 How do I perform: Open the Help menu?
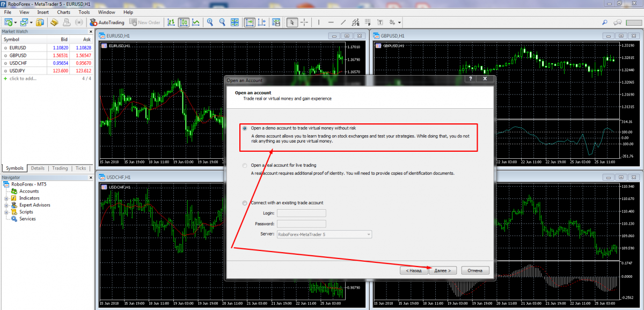pos(128,12)
